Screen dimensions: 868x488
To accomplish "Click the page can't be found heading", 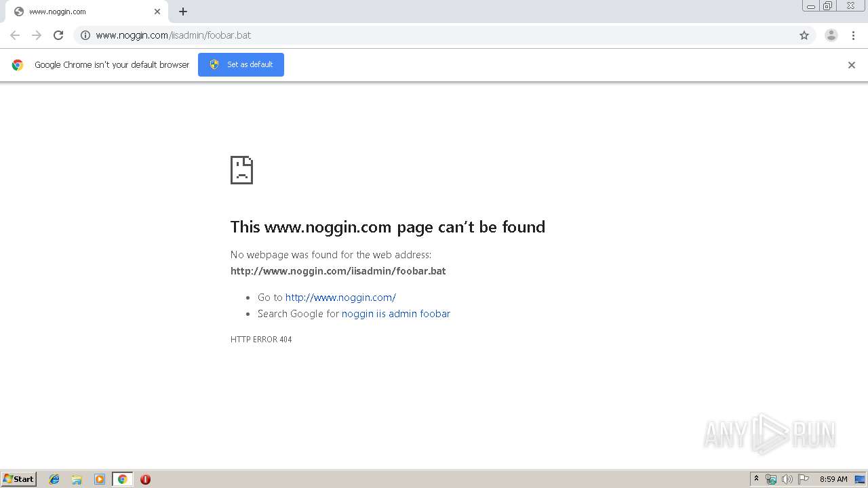I will (x=388, y=227).
